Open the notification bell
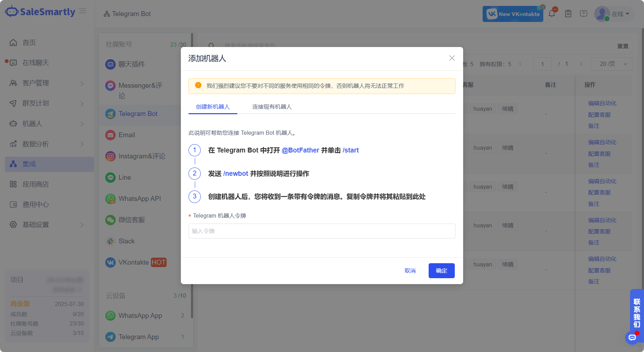Image resolution: width=644 pixels, height=352 pixels. tap(552, 14)
